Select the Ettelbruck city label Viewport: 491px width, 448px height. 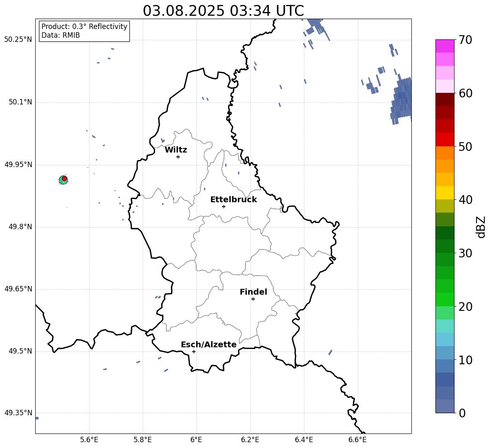point(233,200)
